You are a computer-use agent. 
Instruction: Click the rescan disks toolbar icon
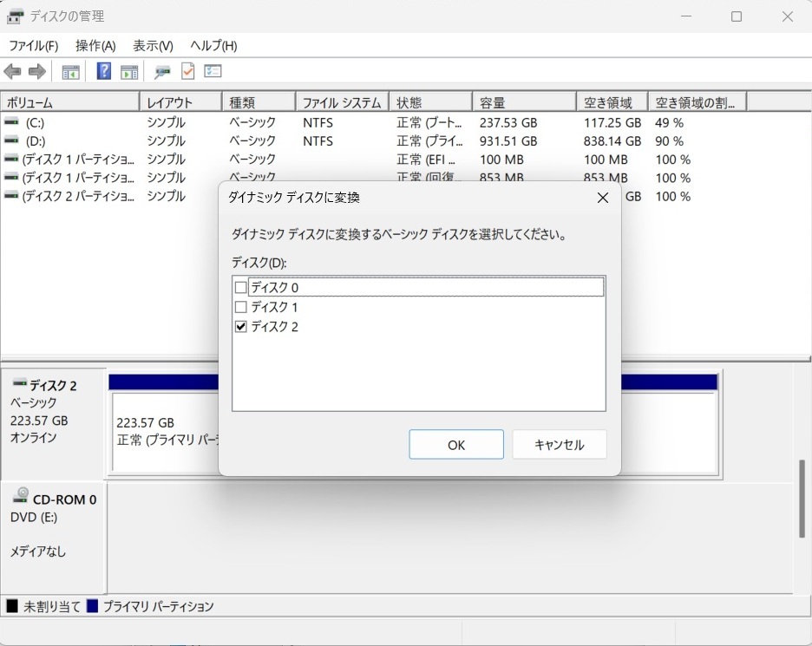pos(162,72)
